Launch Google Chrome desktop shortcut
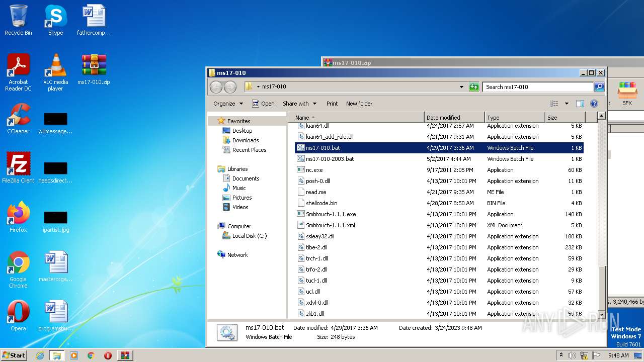 [x=18, y=269]
